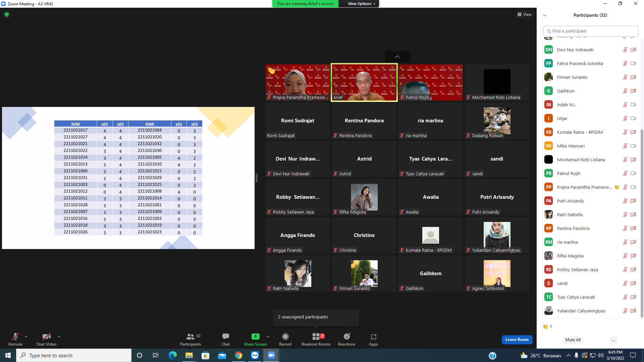This screenshot has height=362, width=644.
Task: Open Google Chrome from the taskbar
Action: click(238, 355)
